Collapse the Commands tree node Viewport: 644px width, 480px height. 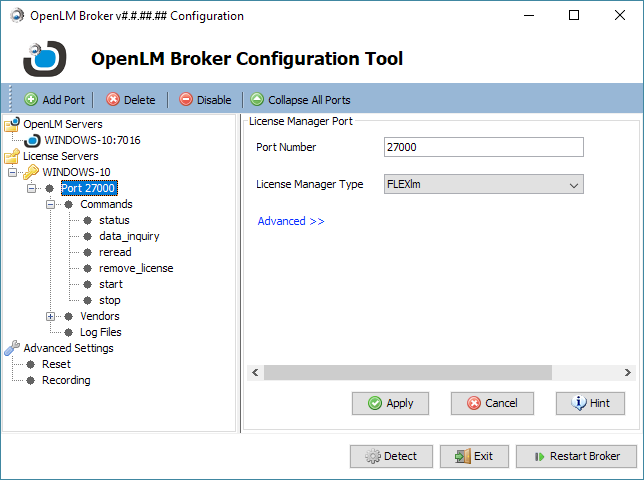[x=51, y=204]
